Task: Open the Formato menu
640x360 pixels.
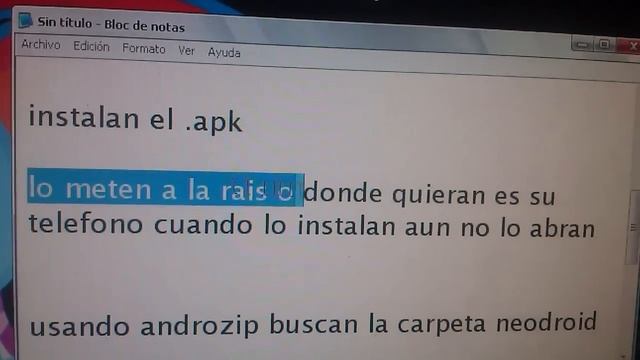Action: pyautogui.click(x=144, y=49)
